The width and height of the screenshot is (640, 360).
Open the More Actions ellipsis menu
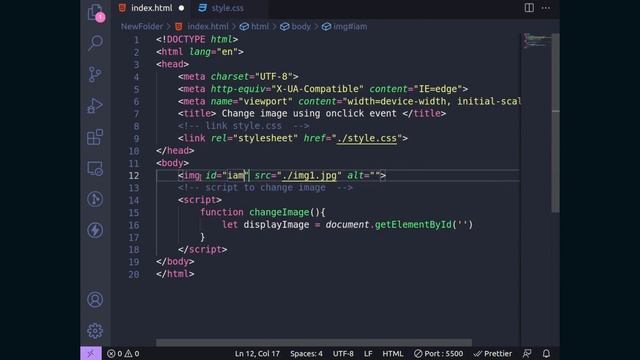pyautogui.click(x=546, y=8)
